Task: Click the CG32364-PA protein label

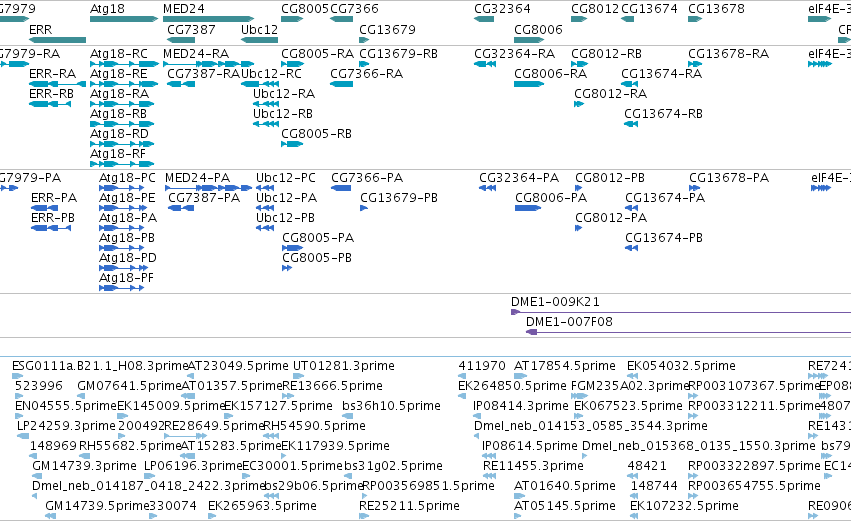Action: (519, 178)
